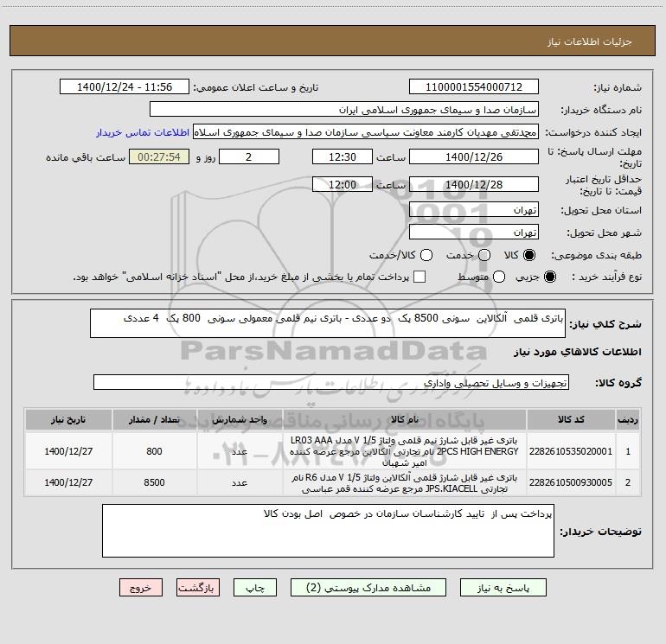Click row number 1 cell
The height and width of the screenshot is (644, 666).
pyautogui.click(x=628, y=451)
